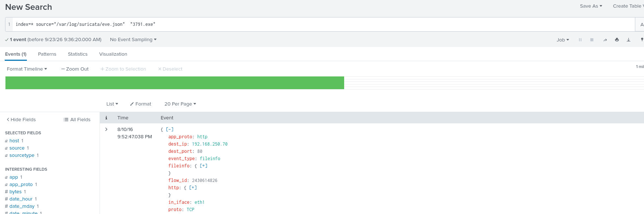The height and width of the screenshot is (214, 644).
Task: Switch to the Statistics tab
Action: pos(78,54)
